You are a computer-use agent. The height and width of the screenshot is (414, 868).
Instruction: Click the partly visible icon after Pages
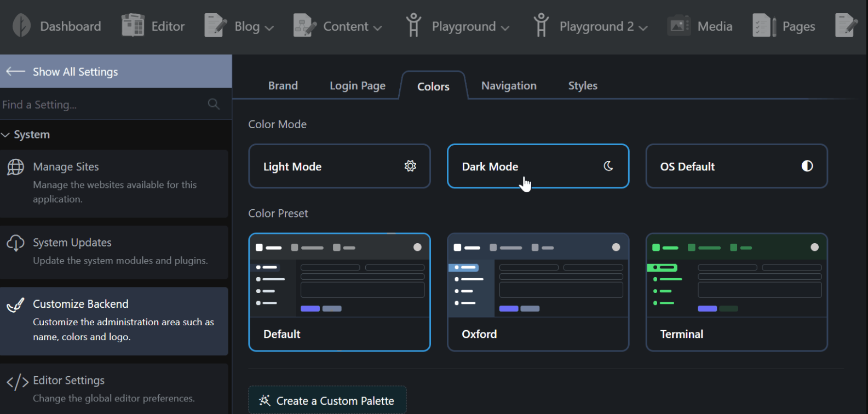(x=846, y=26)
